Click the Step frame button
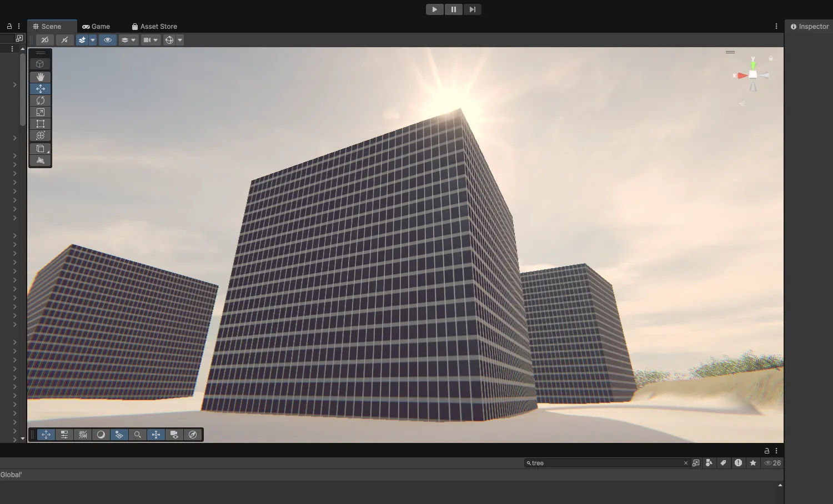The height and width of the screenshot is (504, 833). (472, 9)
